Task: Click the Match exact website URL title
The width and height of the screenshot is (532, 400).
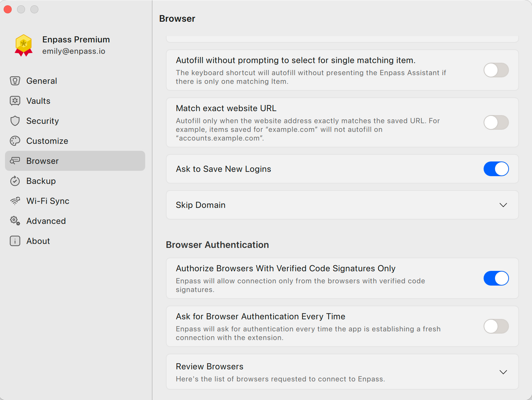Action: pyautogui.click(x=226, y=108)
